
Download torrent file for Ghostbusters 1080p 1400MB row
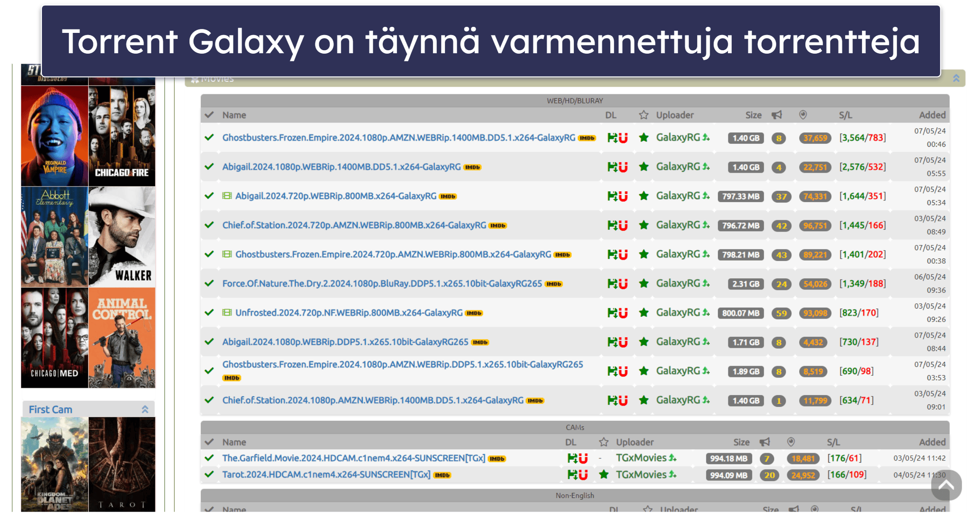[612, 138]
